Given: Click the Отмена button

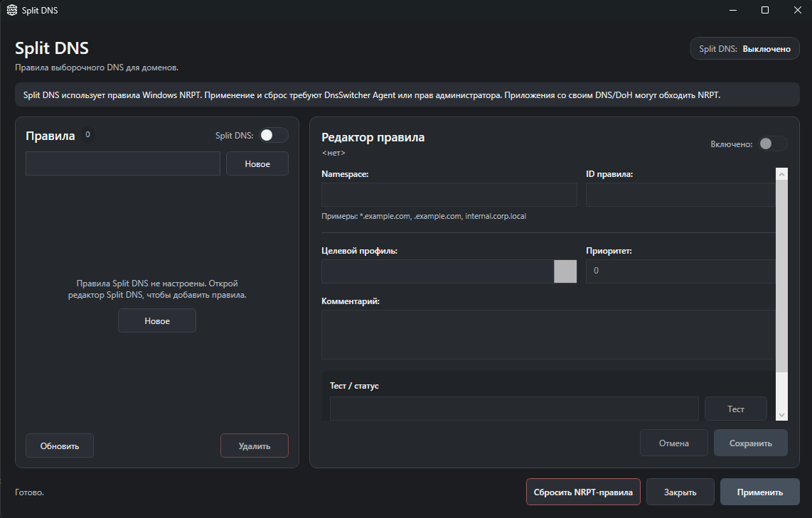Looking at the screenshot, I should 674,443.
